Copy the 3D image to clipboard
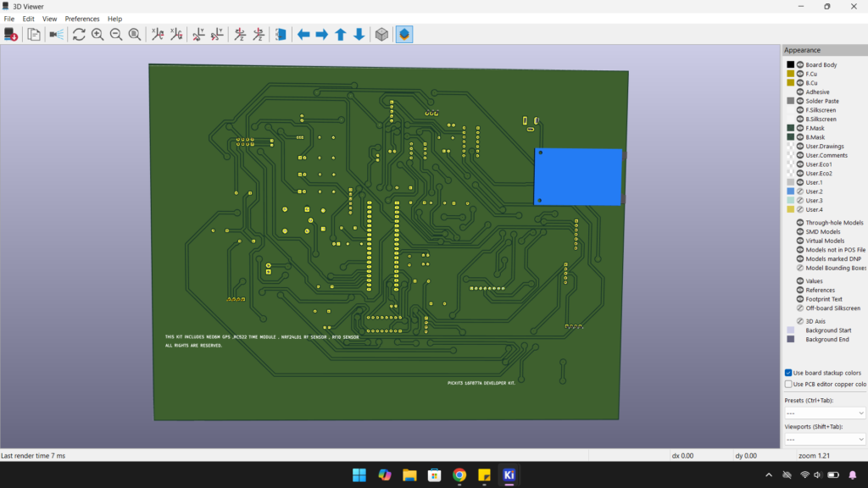The width and height of the screenshot is (868, 488). [x=34, y=34]
